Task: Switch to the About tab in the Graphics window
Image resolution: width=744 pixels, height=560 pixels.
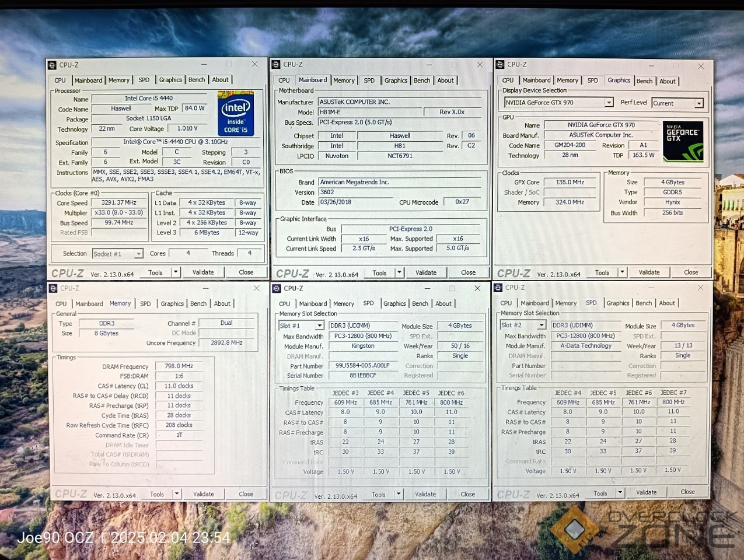Action: click(668, 81)
